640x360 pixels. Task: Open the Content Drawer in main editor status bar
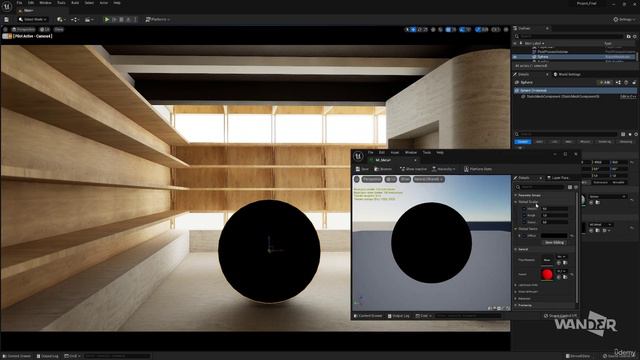17,356
